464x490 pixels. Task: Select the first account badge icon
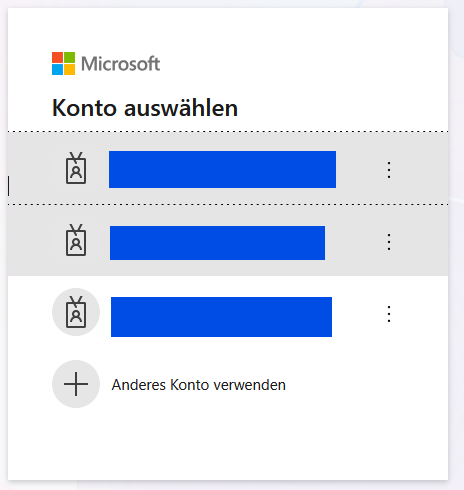click(76, 168)
